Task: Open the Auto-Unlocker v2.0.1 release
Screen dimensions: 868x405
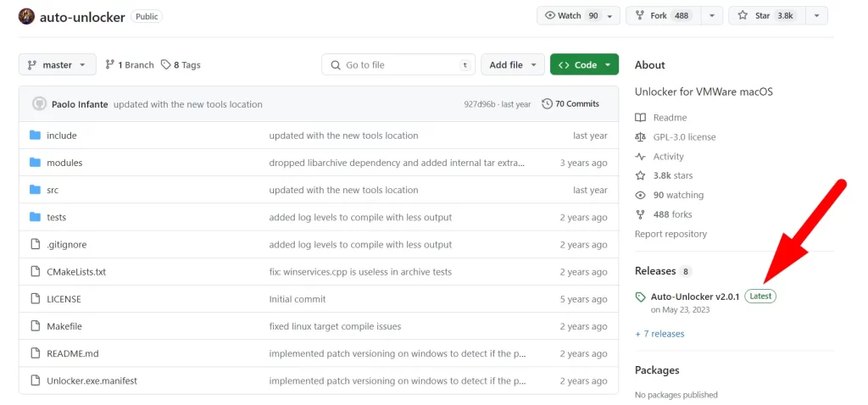Action: [x=695, y=297]
